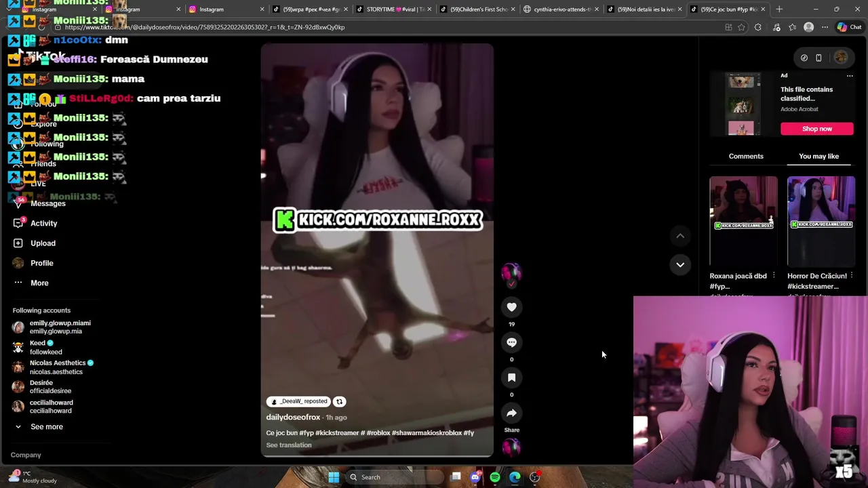Open the browser favorites list icon
This screenshot has height=488, width=868.
click(793, 27)
